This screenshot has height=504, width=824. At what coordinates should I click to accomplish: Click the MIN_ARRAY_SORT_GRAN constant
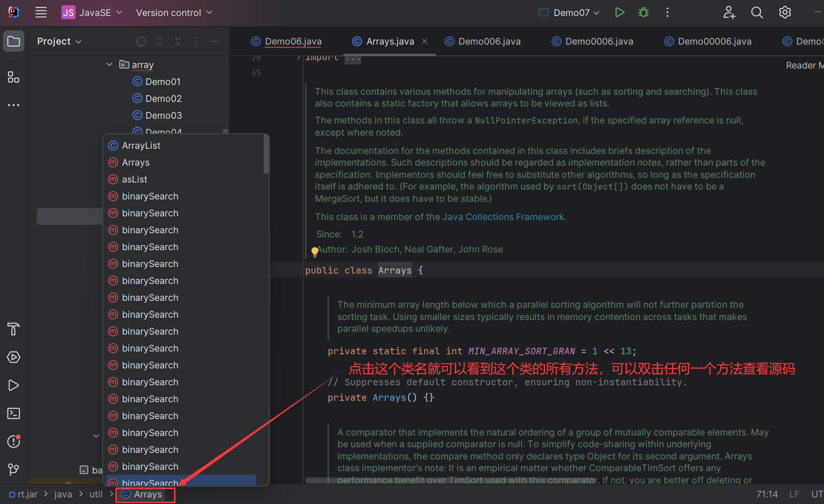coord(521,351)
